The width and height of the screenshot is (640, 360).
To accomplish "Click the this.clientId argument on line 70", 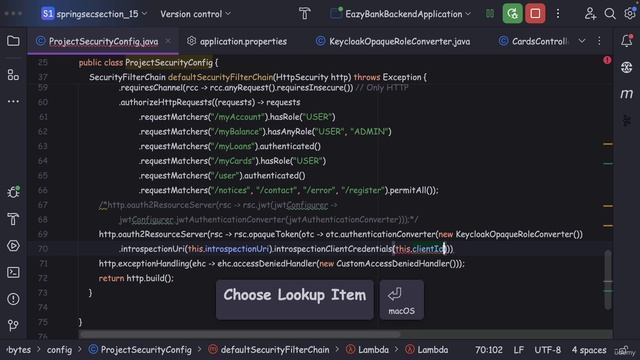I will tap(420, 249).
